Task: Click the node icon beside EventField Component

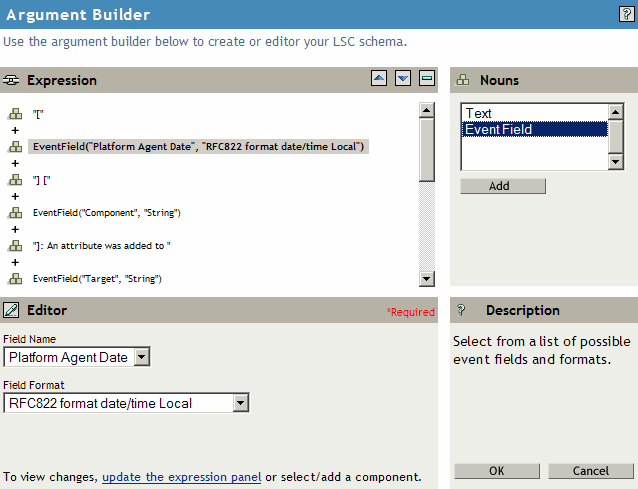Action: tap(15, 213)
